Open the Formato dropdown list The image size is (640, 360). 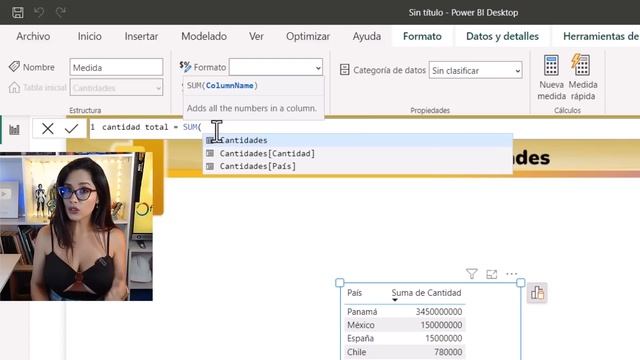click(276, 67)
